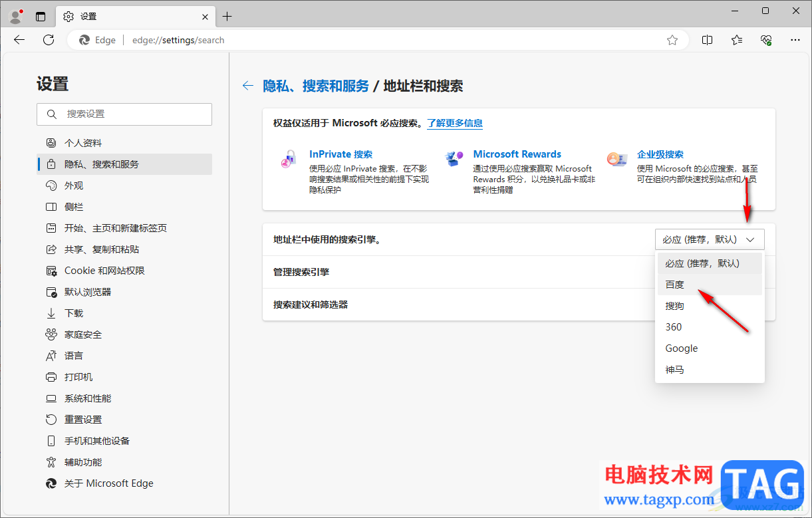
Task: Open the 企业级搜索 link
Action: (x=660, y=154)
